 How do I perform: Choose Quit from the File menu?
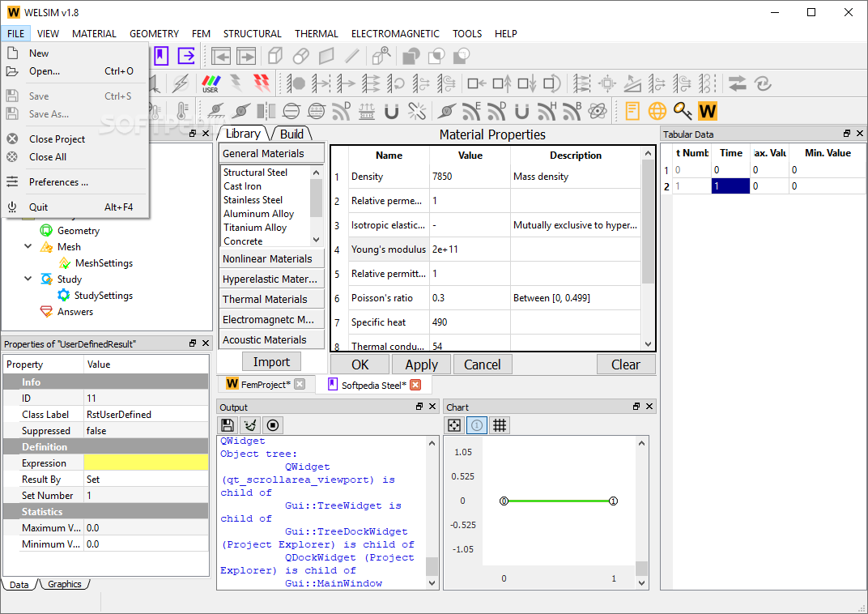(x=76, y=207)
